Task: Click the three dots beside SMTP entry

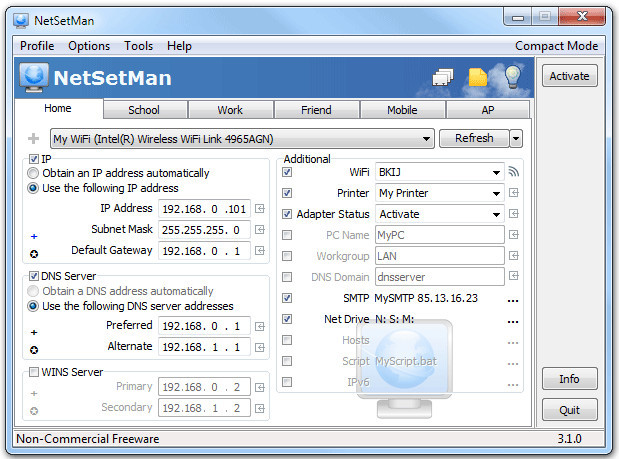Action: (x=513, y=298)
